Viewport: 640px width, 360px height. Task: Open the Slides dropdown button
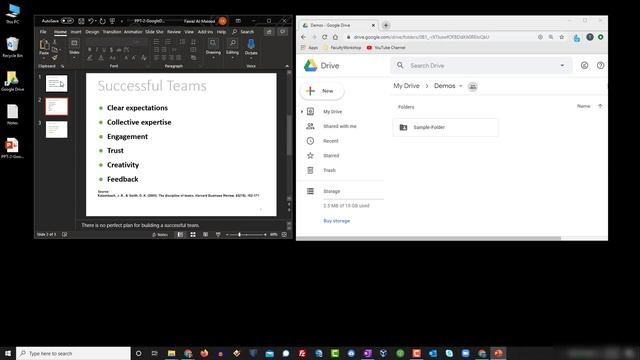coord(74,49)
